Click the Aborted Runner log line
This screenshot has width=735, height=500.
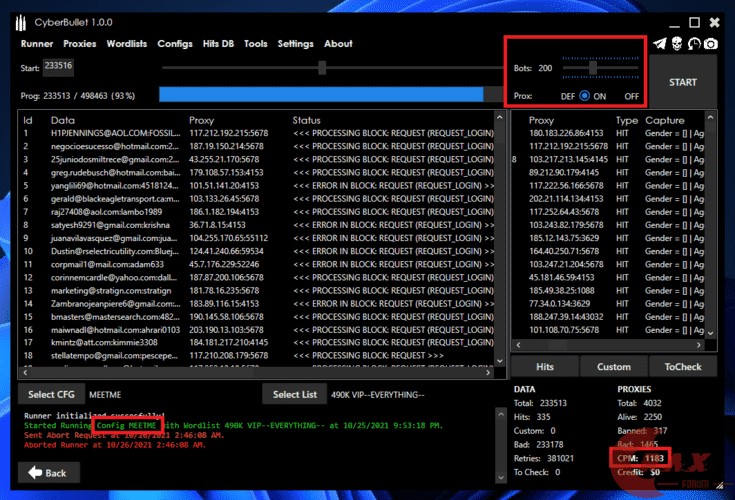pos(115,445)
